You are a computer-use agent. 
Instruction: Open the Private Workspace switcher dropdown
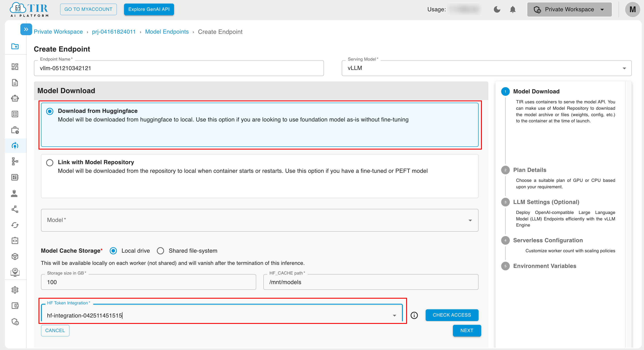click(x=569, y=10)
